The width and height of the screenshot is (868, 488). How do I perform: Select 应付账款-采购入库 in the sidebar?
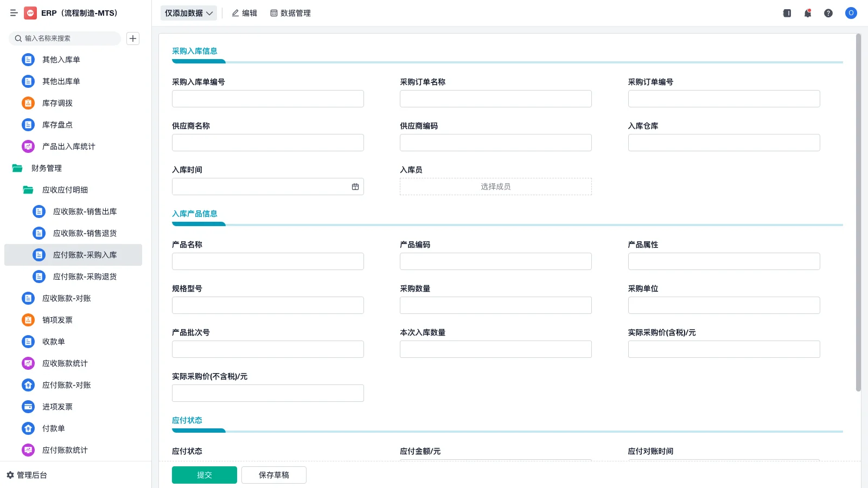[73, 255]
